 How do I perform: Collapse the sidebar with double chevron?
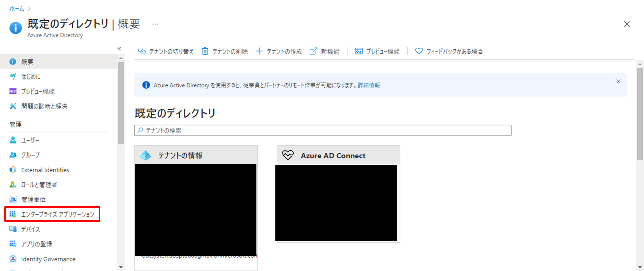coord(119,49)
